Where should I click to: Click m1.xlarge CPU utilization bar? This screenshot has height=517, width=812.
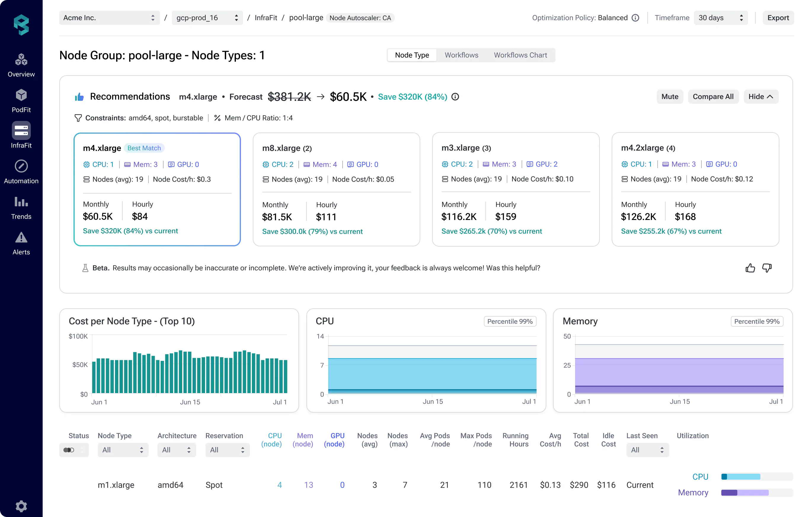757,477
